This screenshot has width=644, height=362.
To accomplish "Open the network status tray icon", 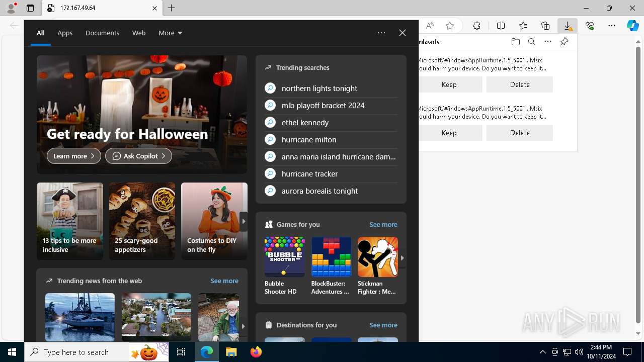I will tap(567, 352).
